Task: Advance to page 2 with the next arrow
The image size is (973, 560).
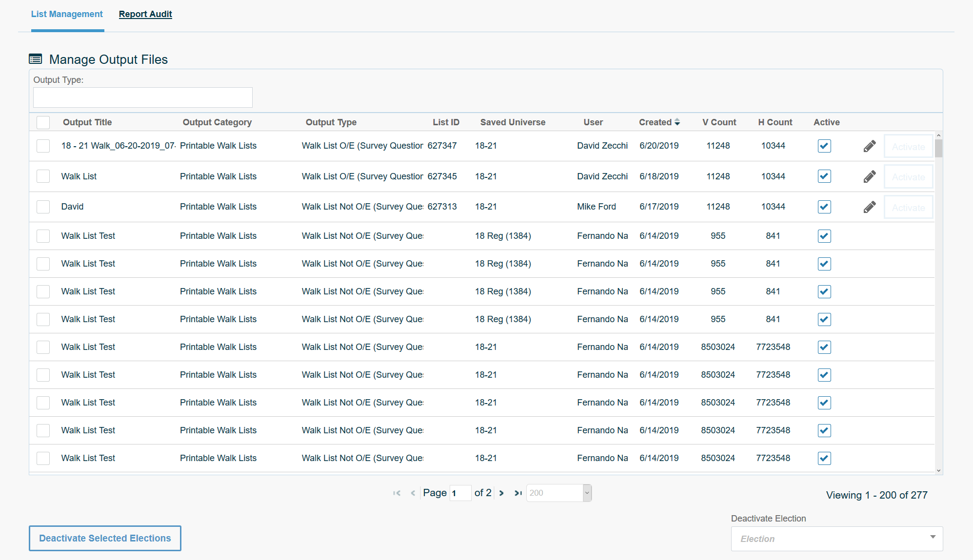Action: point(501,493)
